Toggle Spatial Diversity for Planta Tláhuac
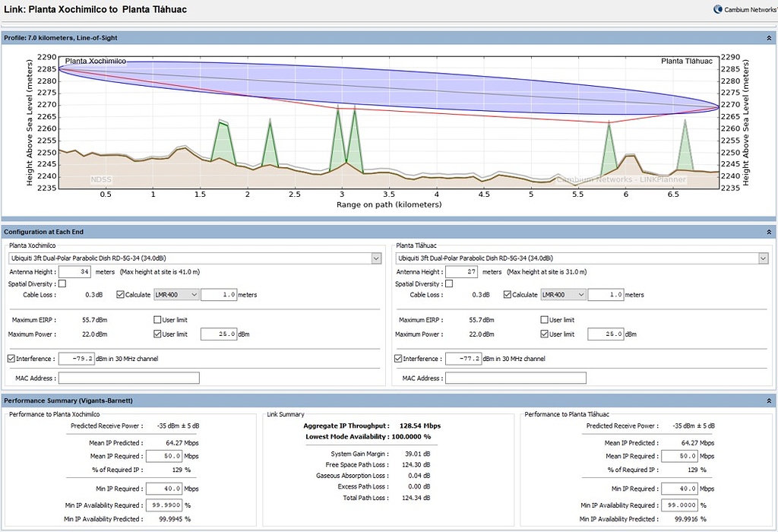The width and height of the screenshot is (778, 532). 449,284
